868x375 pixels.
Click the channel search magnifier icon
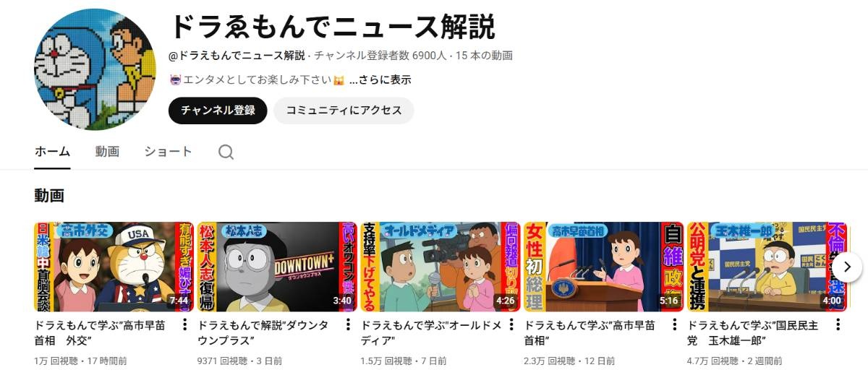[226, 152]
